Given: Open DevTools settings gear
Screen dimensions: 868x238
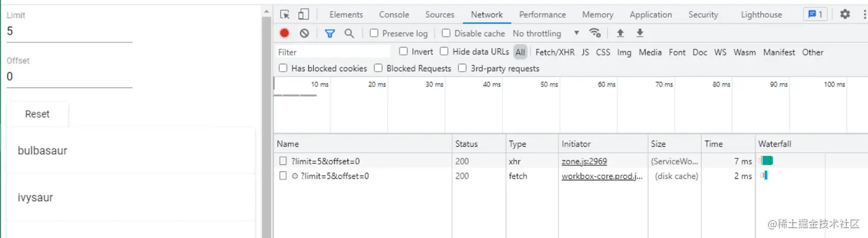Looking at the screenshot, I should 845,15.
